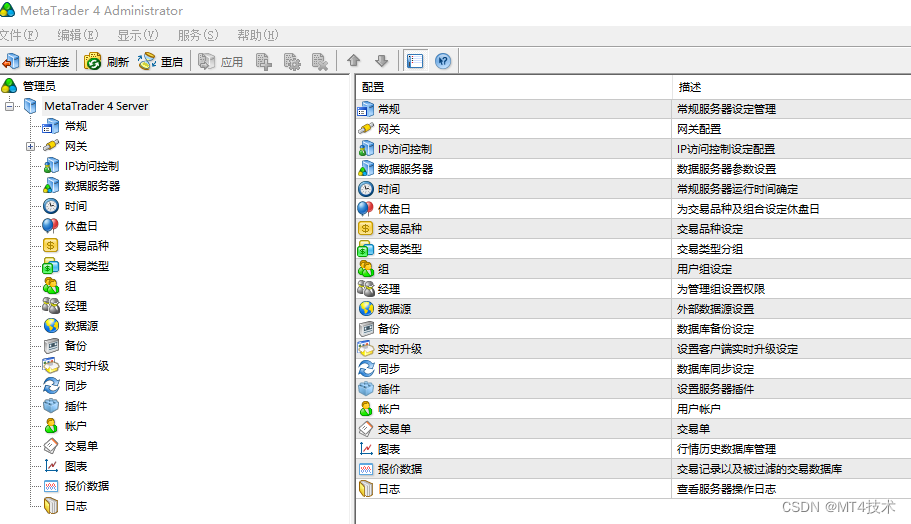Click description 查看服务器操作日志
The height and width of the screenshot is (524, 911).
click(x=726, y=489)
